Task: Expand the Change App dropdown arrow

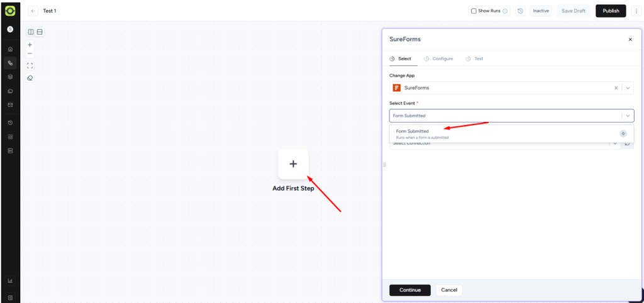Action: [628, 88]
